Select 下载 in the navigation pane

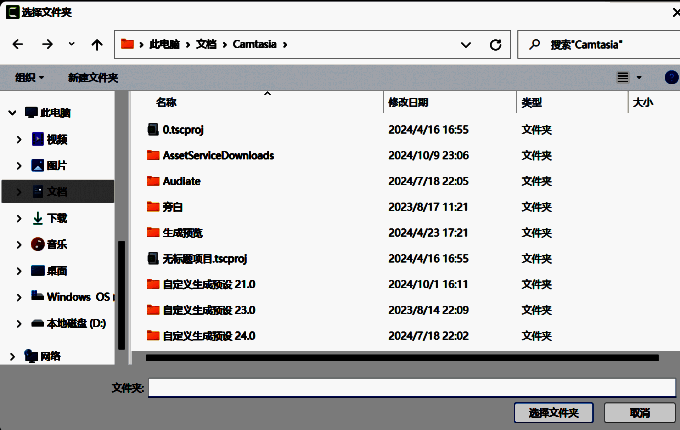56,217
